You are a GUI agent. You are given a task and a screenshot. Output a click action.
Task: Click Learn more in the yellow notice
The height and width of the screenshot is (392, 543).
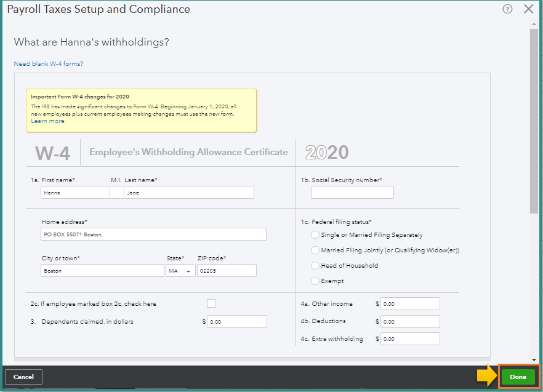click(x=47, y=121)
